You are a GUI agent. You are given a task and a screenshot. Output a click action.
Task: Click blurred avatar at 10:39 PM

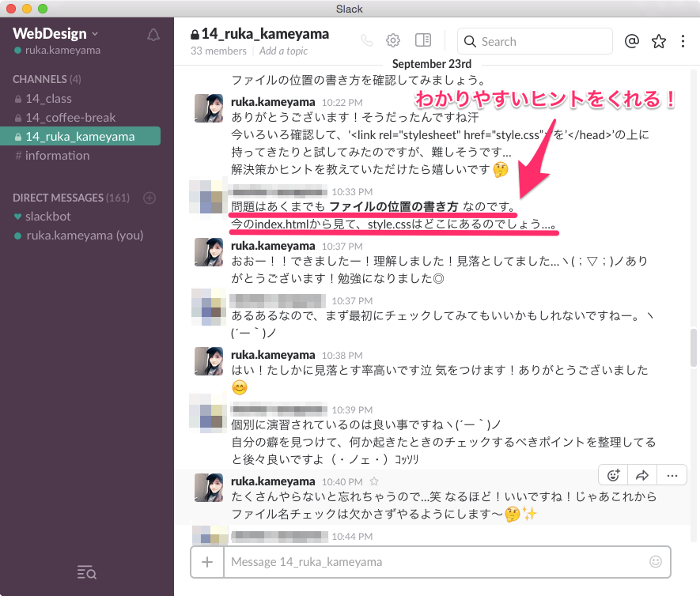[207, 413]
